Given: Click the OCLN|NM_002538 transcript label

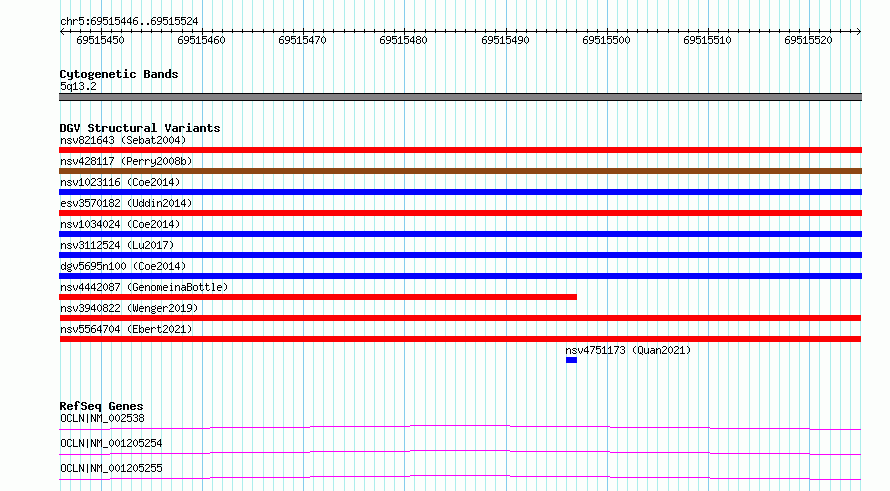Looking at the screenshot, I should coord(102,418).
